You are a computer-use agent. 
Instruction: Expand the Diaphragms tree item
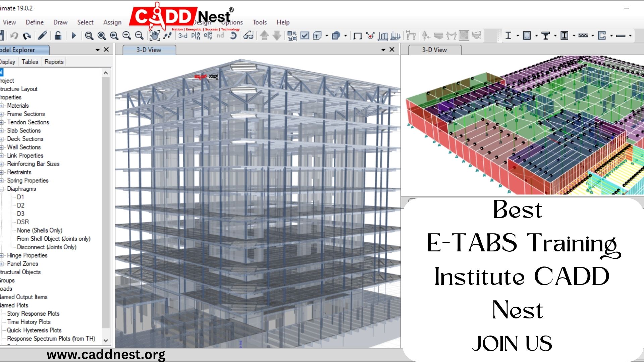coord(2,189)
